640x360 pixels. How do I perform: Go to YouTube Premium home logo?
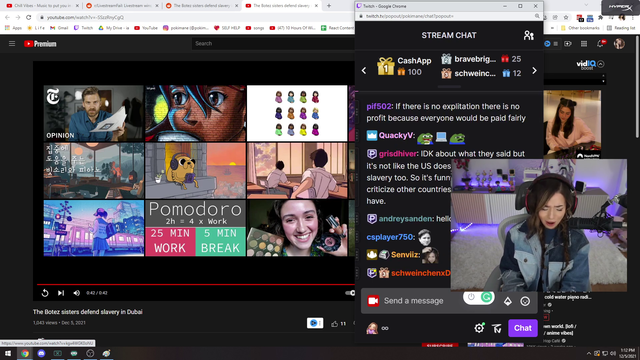click(40, 44)
